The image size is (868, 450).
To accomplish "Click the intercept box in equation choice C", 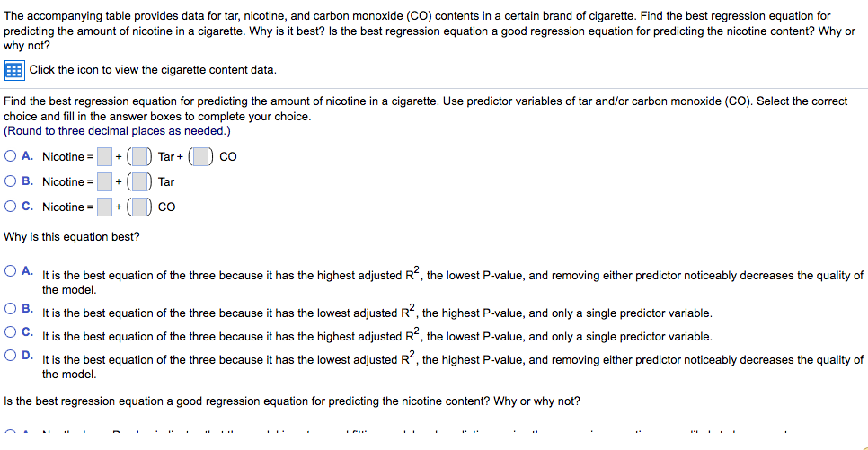I will coord(104,207).
